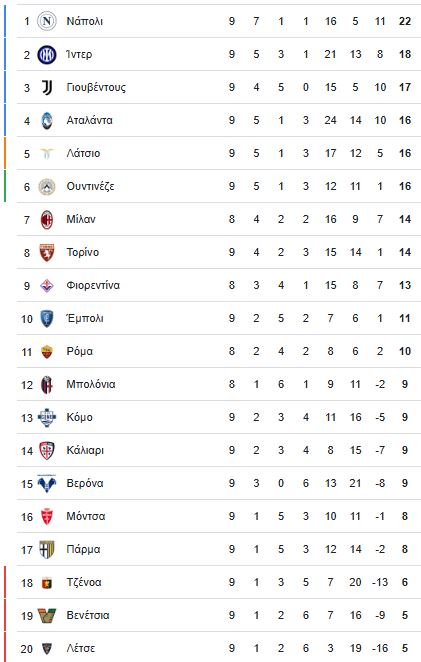This screenshot has height=662, width=421.
Task: Click the Atalanta crest icon
Action: point(47,120)
